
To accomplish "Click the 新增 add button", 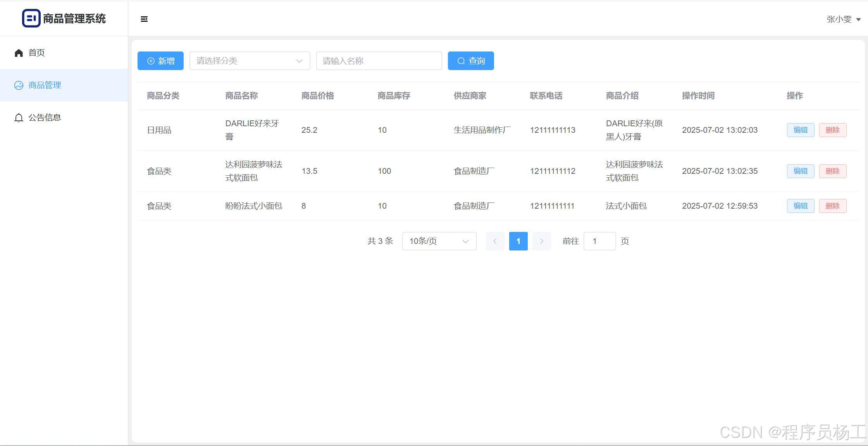I will click(x=160, y=61).
